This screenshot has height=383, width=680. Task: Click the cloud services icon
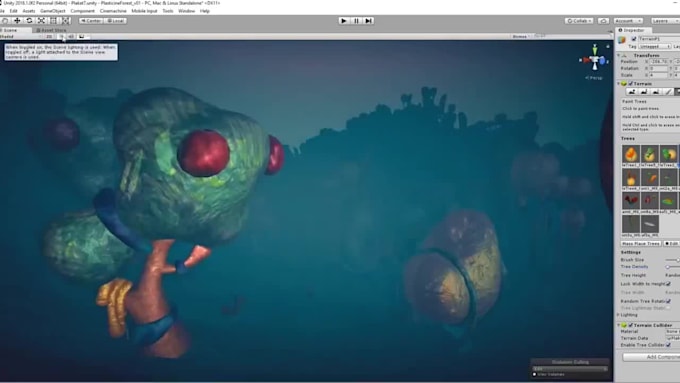(x=603, y=20)
